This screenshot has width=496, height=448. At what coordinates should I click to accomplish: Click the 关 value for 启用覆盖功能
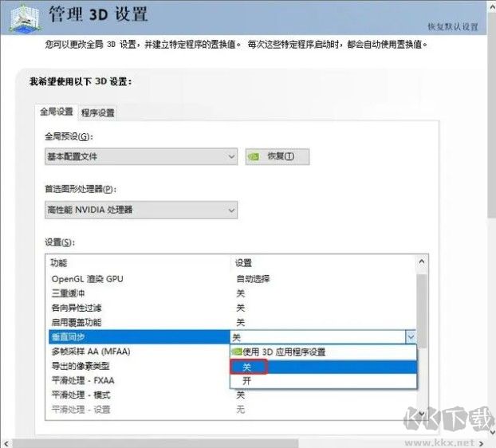[x=240, y=323]
